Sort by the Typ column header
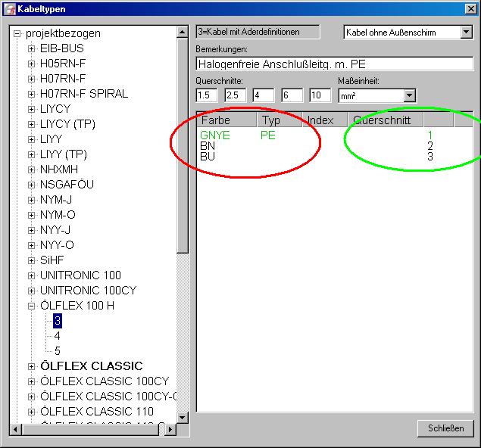This screenshot has width=481, height=448. point(280,120)
